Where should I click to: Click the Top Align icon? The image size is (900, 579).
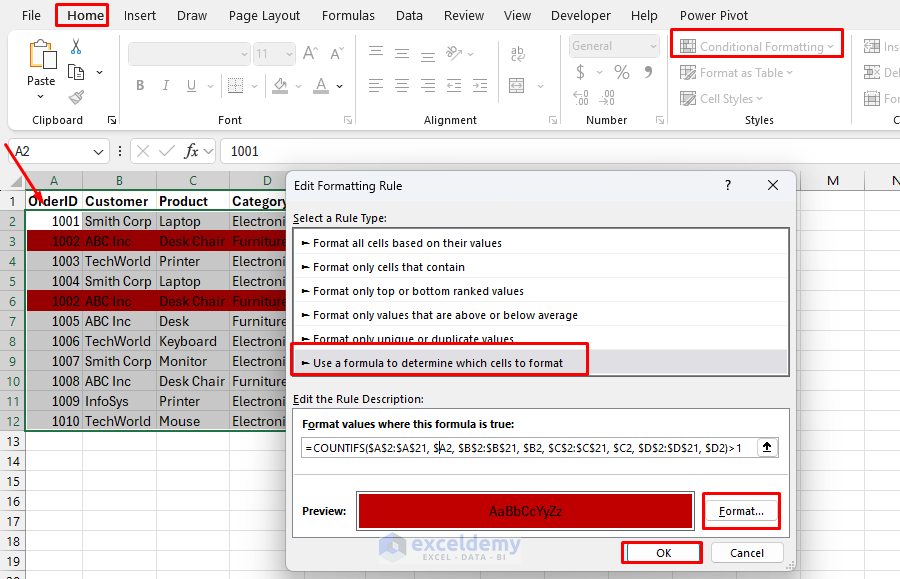click(x=376, y=53)
